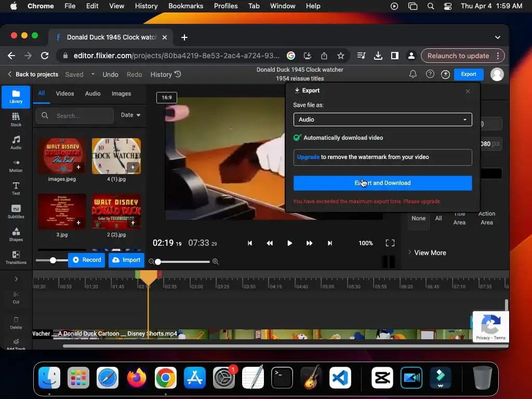Select All safe area option
This screenshot has width=532, height=399.
click(x=438, y=219)
